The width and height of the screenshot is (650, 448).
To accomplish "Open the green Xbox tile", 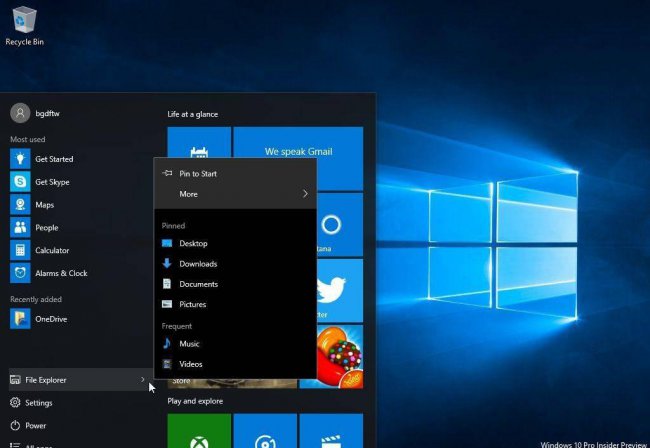I will pos(199,431).
